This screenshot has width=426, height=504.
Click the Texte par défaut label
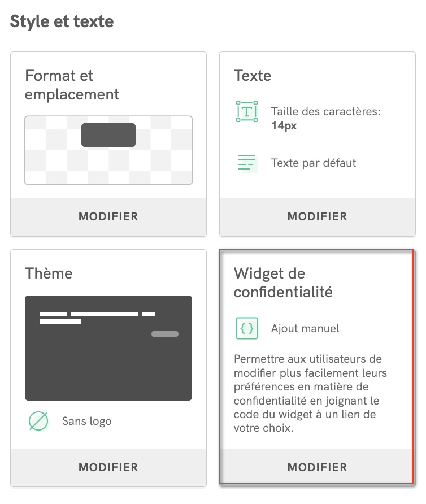click(x=314, y=163)
